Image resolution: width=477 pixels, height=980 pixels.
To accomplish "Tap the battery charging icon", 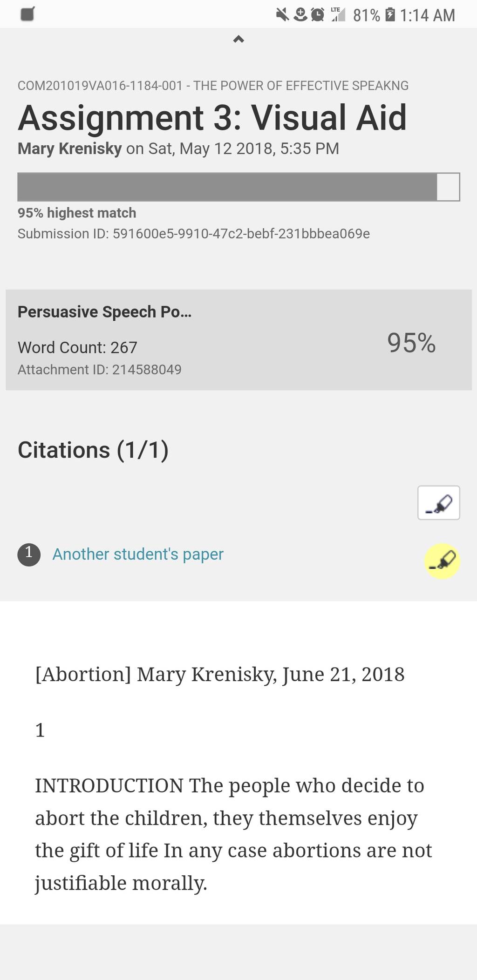I will tap(391, 15).
